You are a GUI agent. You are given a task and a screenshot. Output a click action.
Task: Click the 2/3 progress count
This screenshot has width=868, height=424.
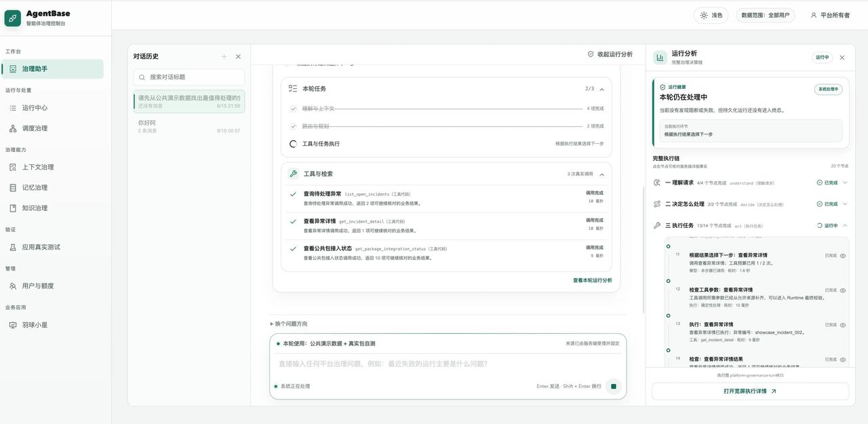click(589, 89)
